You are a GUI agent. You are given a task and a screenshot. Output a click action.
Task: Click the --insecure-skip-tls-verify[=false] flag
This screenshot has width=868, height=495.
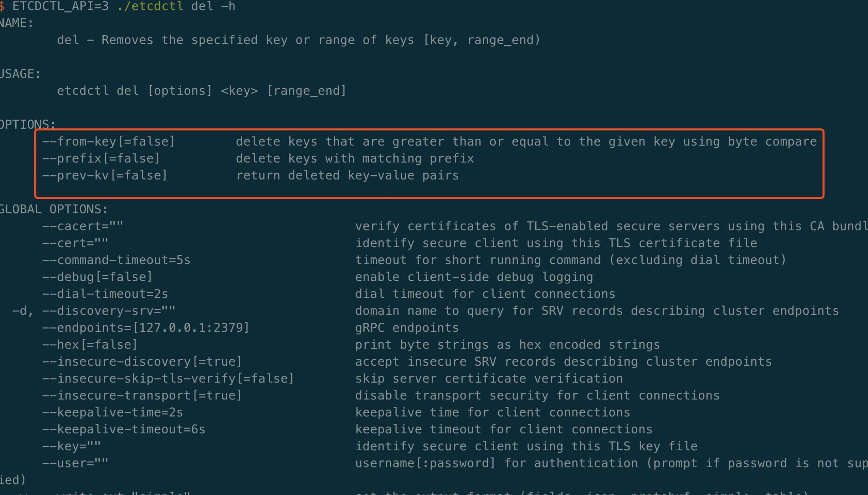point(168,379)
